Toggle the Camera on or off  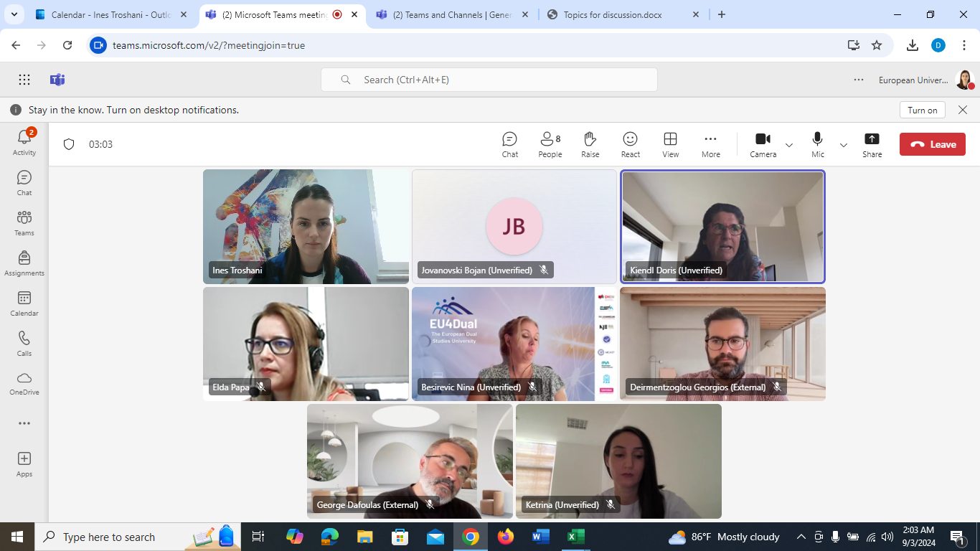click(x=763, y=144)
